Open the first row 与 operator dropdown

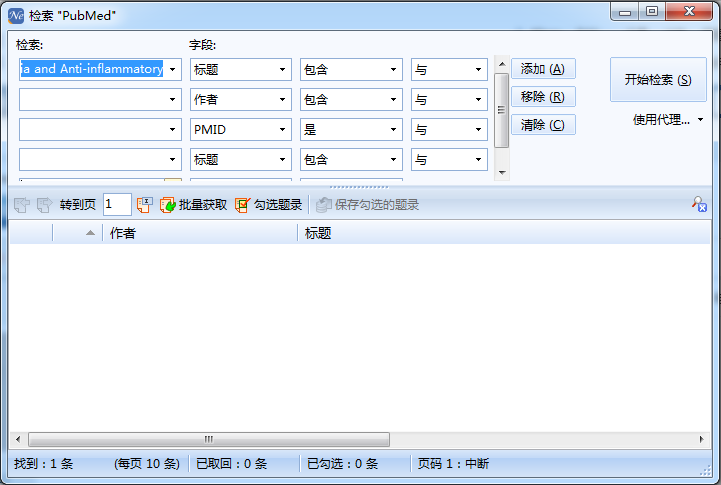pyautogui.click(x=478, y=69)
